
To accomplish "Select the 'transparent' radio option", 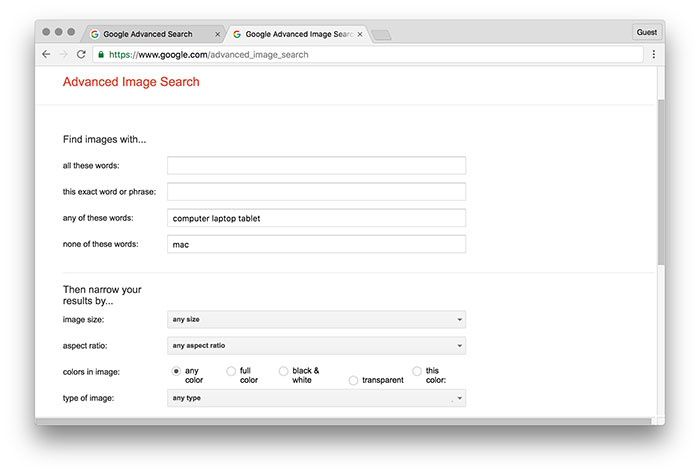I will click(353, 380).
